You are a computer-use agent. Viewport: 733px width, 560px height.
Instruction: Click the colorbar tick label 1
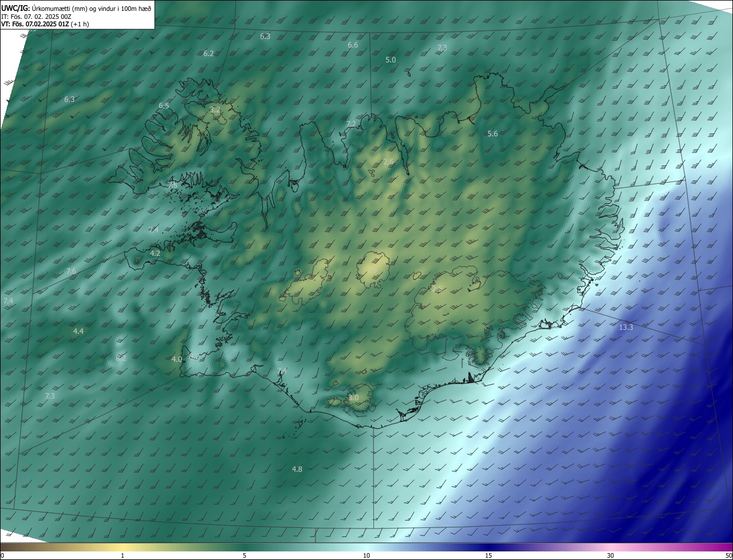coord(123,555)
